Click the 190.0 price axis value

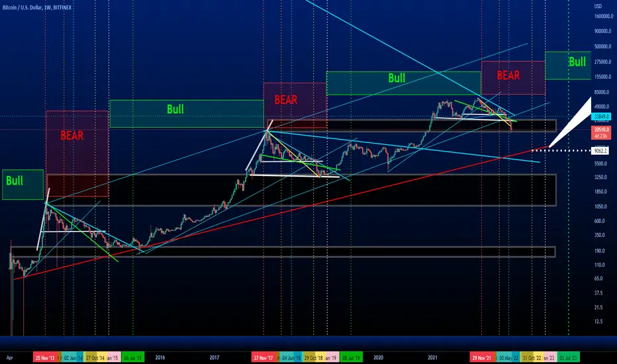(x=600, y=251)
